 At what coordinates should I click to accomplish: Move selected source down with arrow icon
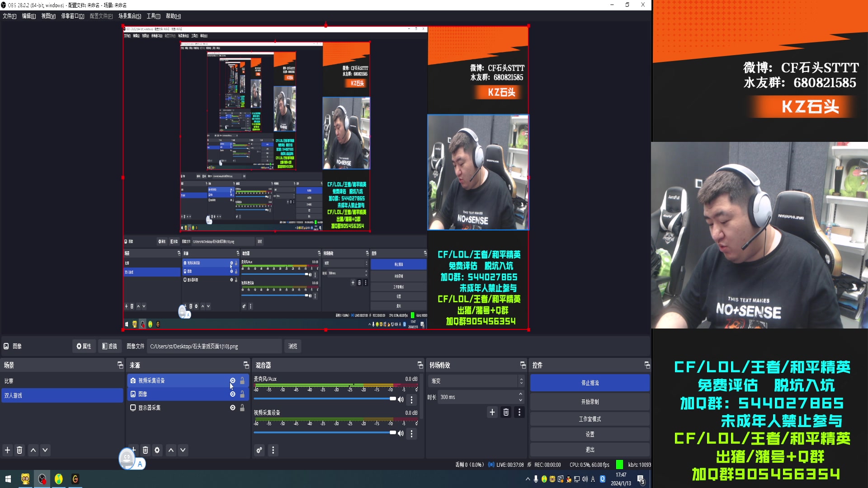click(x=183, y=450)
